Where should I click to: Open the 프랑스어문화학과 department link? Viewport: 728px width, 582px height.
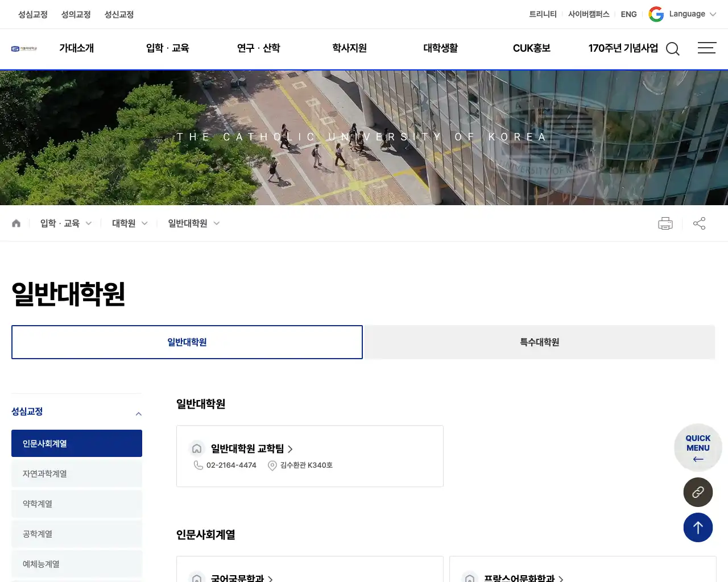click(523, 577)
